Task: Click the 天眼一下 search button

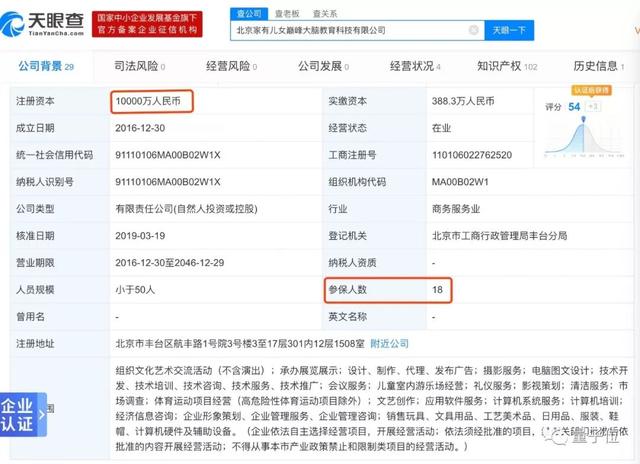Action: point(509,30)
